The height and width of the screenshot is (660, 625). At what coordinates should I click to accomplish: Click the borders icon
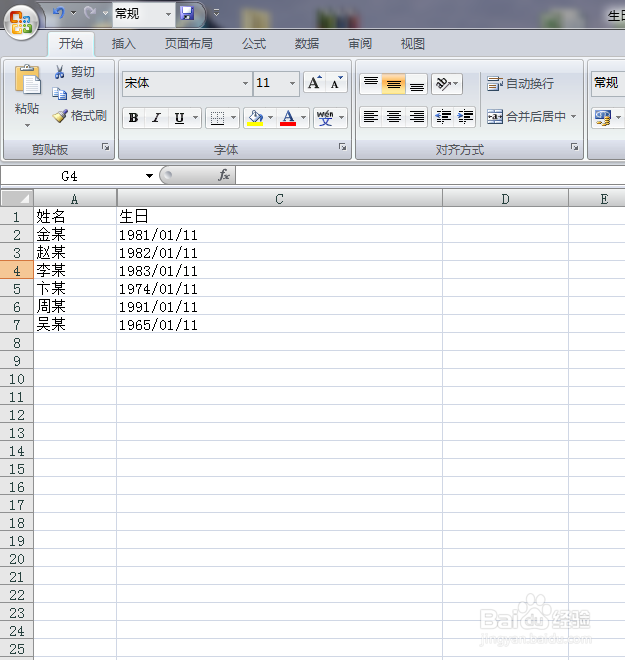coord(217,118)
